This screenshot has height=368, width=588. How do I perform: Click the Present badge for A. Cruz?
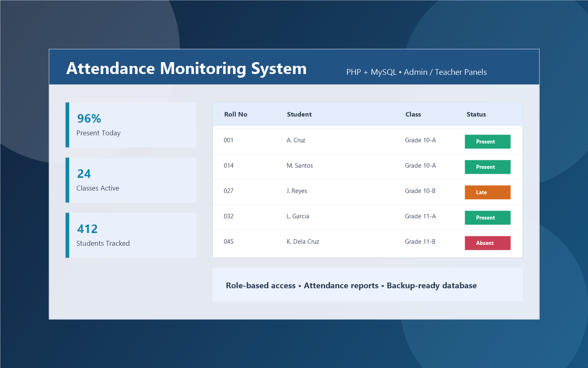coord(488,141)
